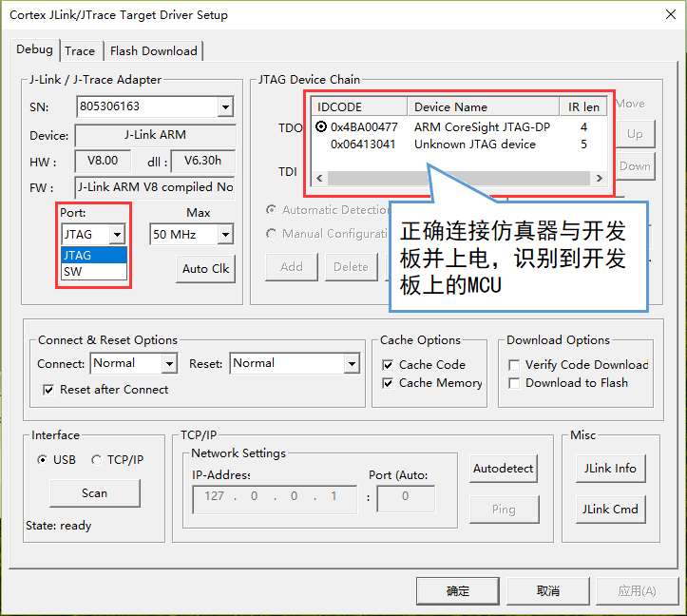Expand the SN serial number dropdown
The image size is (687, 616).
click(225, 106)
